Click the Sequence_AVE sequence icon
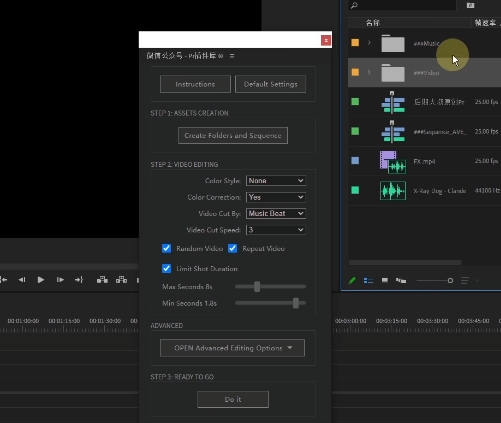This screenshot has height=423, width=501. click(x=393, y=131)
